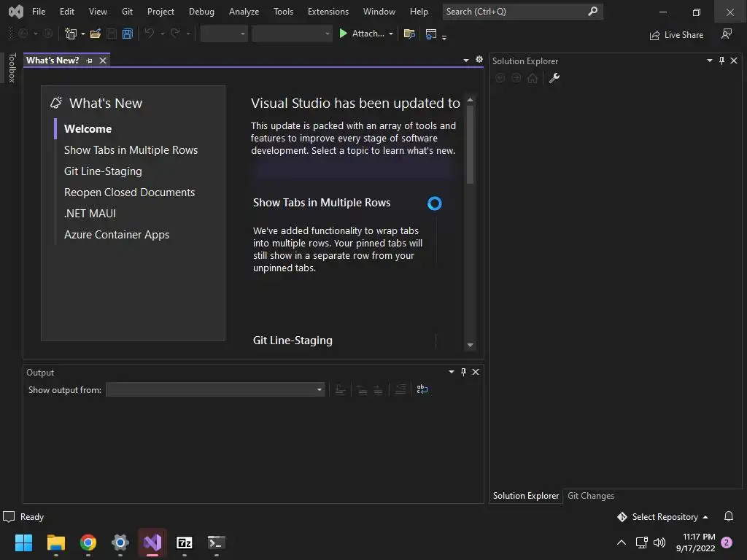Open the Toolbox side tab
Image resolution: width=747 pixels, height=560 pixels.
click(x=12, y=68)
